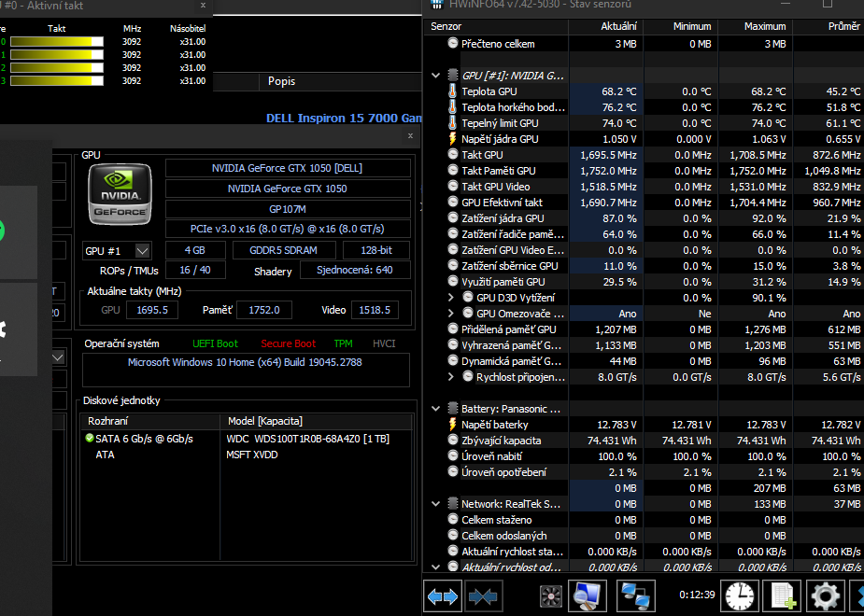Collapse the GPU [#1]: NVIDIA sensor group
This screenshot has width=864, height=616.
click(436, 76)
